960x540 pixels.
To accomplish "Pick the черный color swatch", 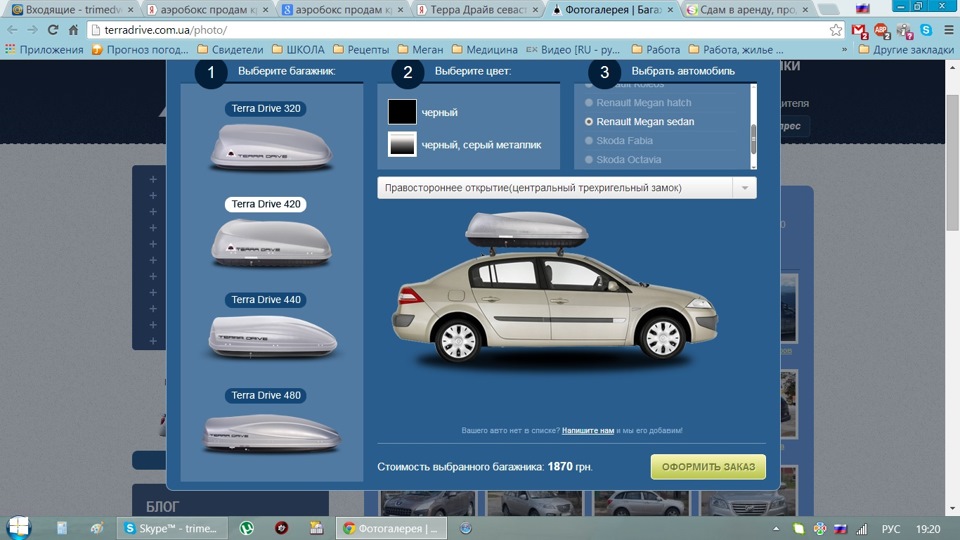I will (402, 112).
